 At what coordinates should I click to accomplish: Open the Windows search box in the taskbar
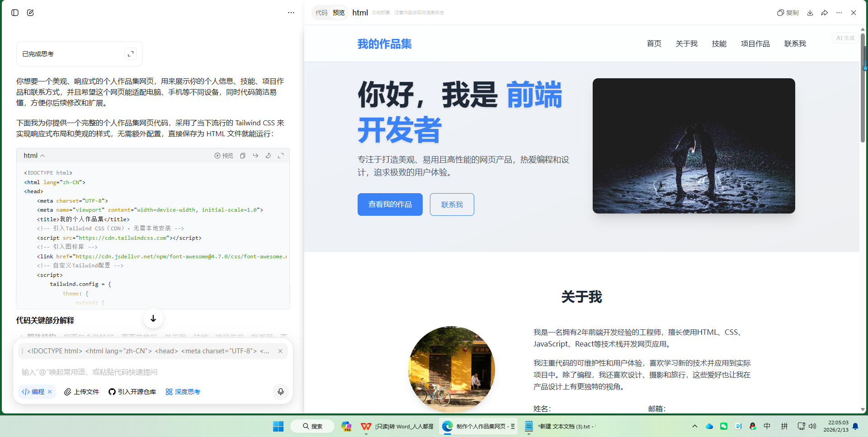[x=312, y=426]
